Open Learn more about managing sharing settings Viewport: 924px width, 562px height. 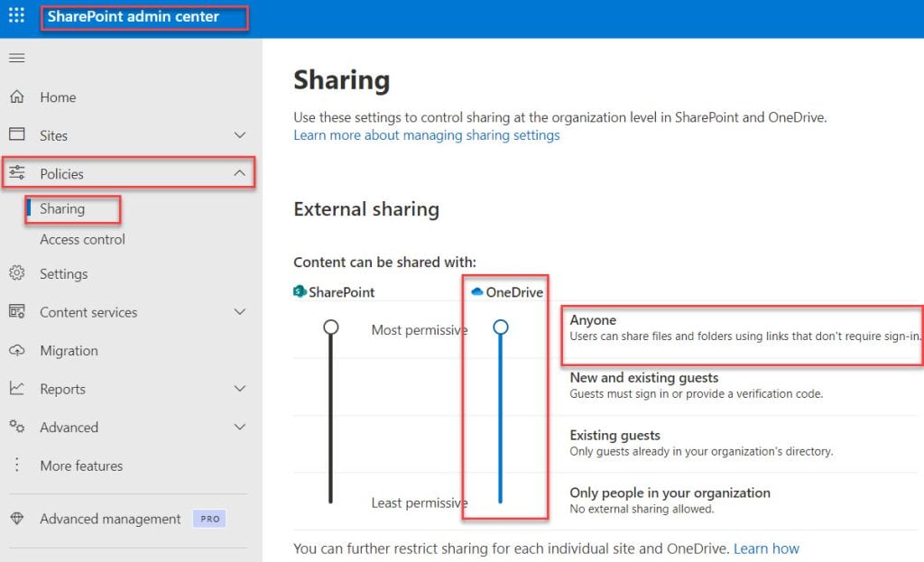point(427,135)
